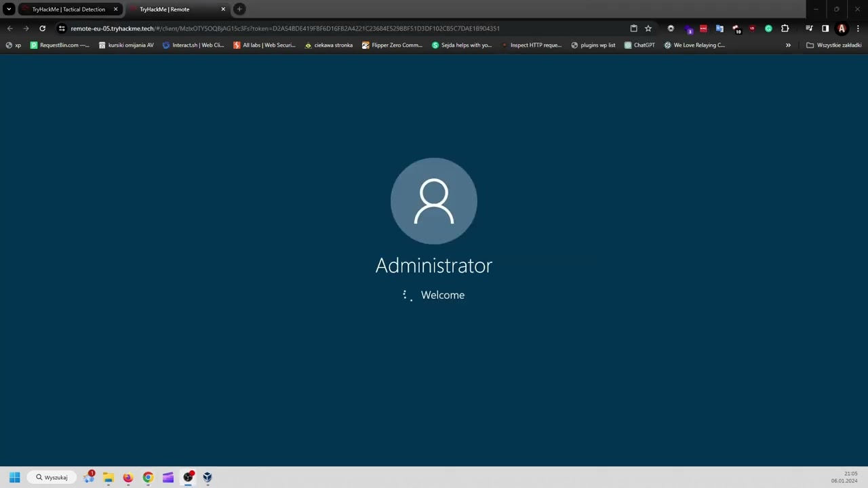Click the clipboard icon in address bar

pyautogui.click(x=633, y=28)
